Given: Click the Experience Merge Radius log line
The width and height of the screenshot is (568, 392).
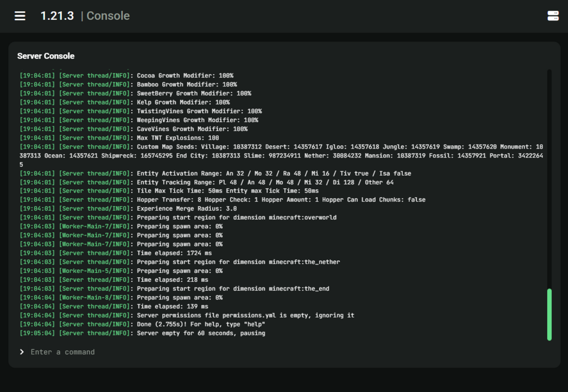Looking at the screenshot, I should pyautogui.click(x=187, y=208).
